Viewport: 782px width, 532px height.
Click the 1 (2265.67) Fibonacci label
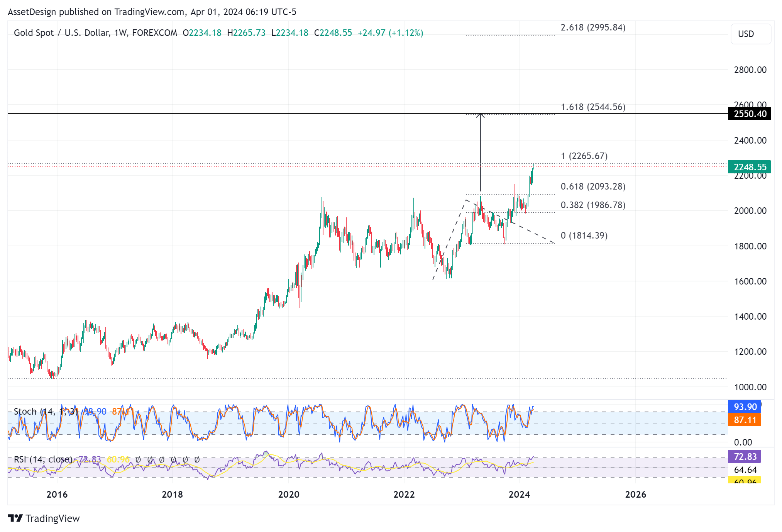(584, 156)
